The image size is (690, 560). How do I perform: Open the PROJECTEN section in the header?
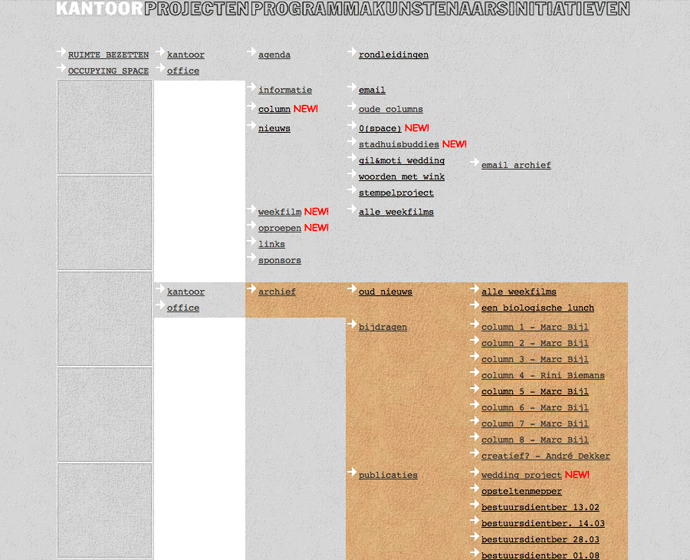coord(196,9)
